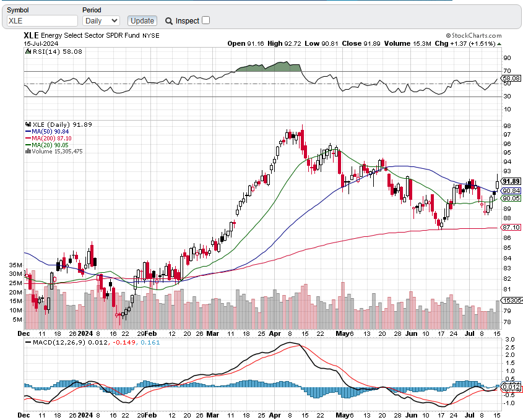
Task: Click the green overbought RSI shaded area
Action: coord(272,67)
